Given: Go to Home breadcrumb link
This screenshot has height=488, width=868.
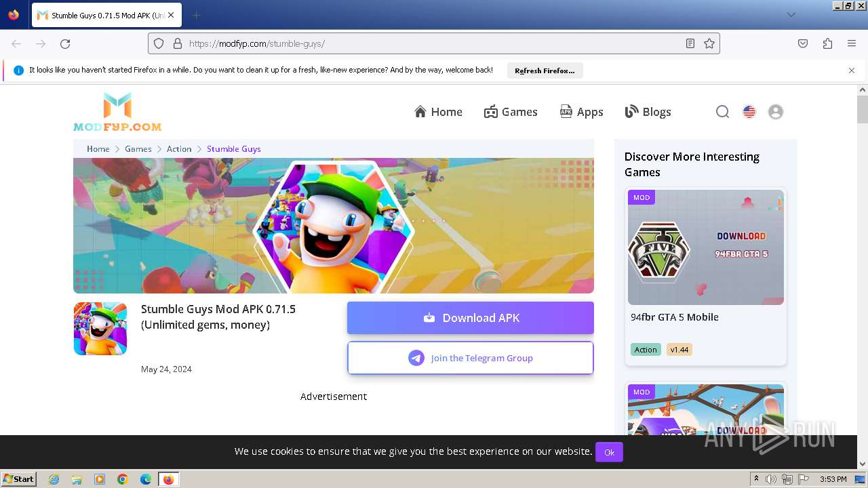Looking at the screenshot, I should pos(98,148).
